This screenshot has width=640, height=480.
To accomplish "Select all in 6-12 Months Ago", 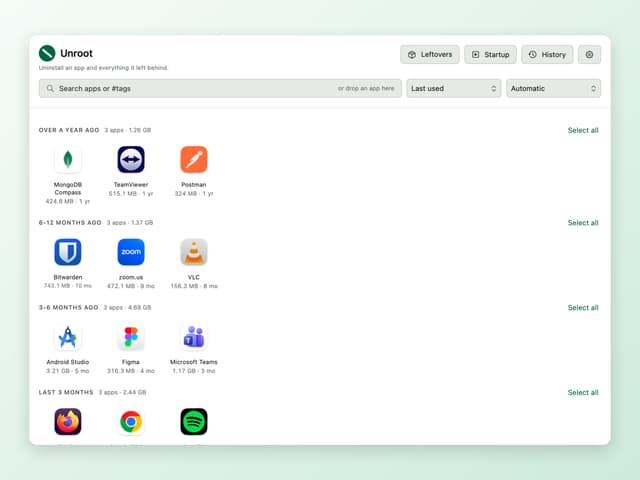I will pos(583,223).
